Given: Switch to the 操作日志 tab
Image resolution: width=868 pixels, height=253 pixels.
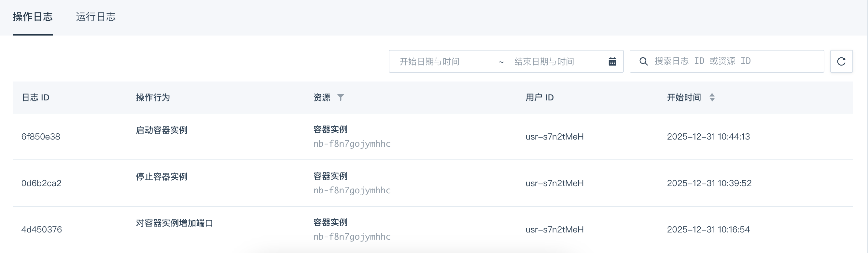Looking at the screenshot, I should 33,17.
